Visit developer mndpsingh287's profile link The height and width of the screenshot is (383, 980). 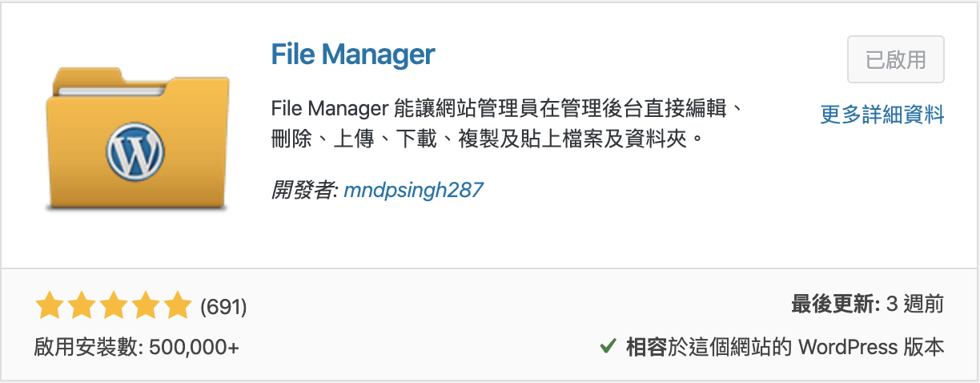[413, 190]
